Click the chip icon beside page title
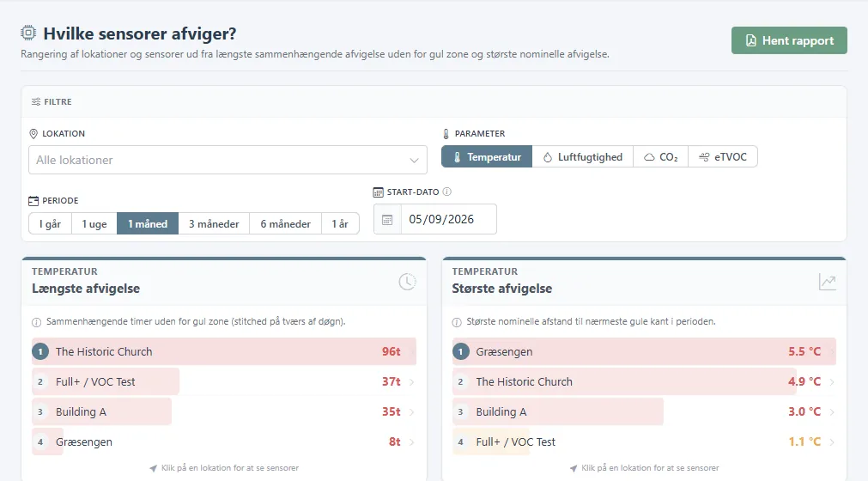 pyautogui.click(x=28, y=33)
